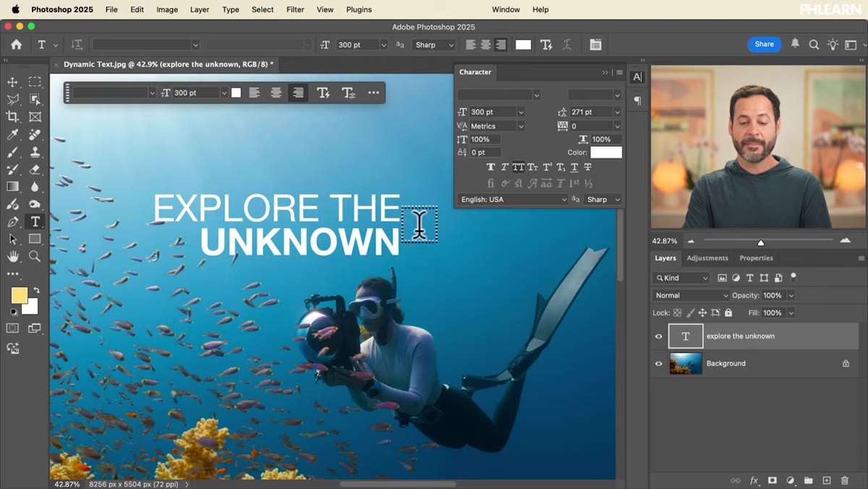Viewport: 868px width, 489px height.
Task: Select the Hand tool
Action: point(12,256)
